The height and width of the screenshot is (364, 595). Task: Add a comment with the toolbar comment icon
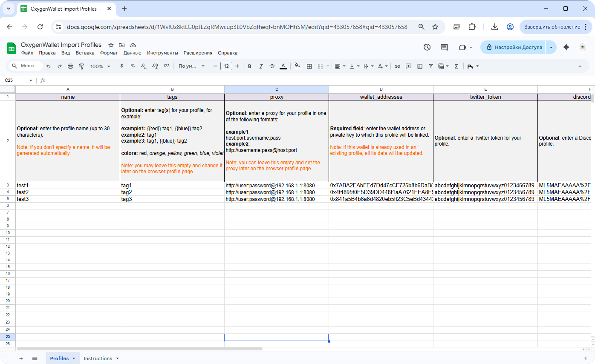tap(408, 66)
